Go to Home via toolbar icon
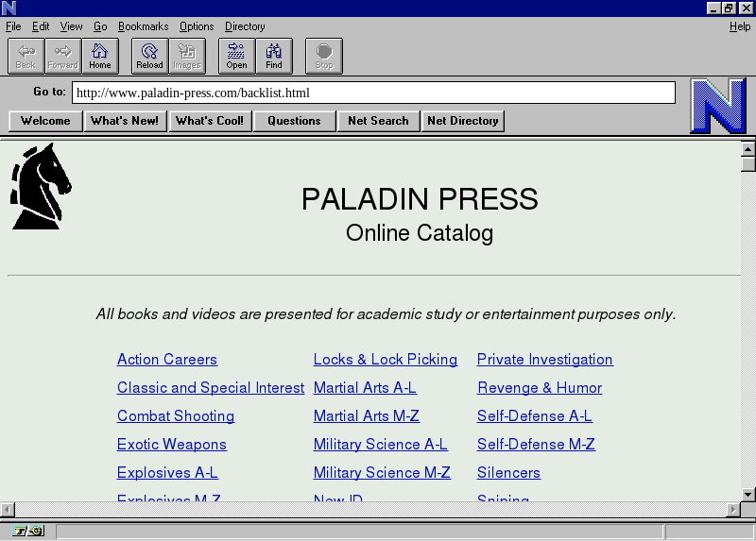 click(x=99, y=56)
